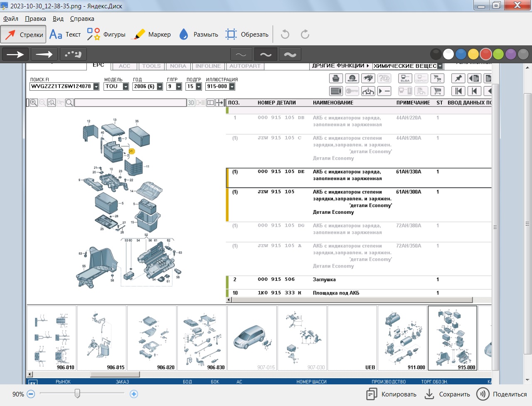This screenshot has height=406, width=532.
Task: Pick the white color swatch
Action: [448, 54]
